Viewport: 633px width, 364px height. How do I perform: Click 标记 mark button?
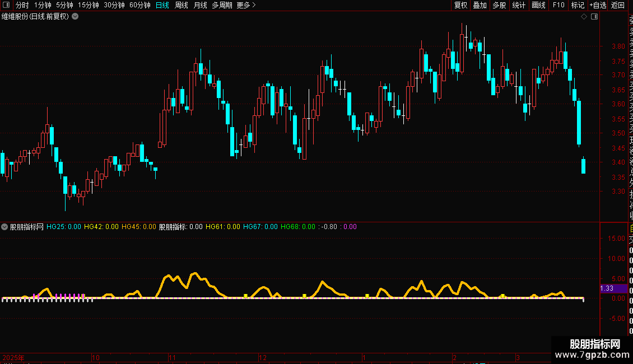(x=578, y=5)
